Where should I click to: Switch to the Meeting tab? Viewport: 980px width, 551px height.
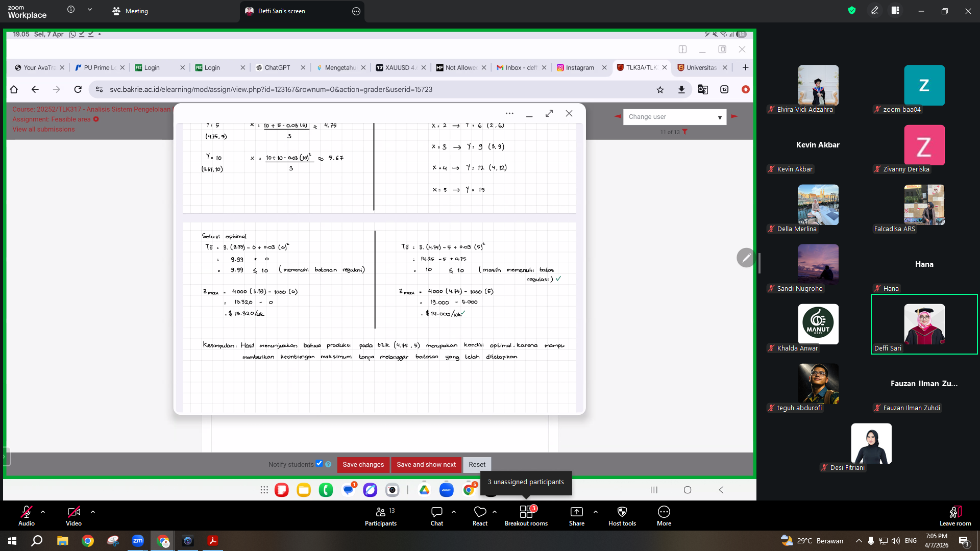[130, 11]
